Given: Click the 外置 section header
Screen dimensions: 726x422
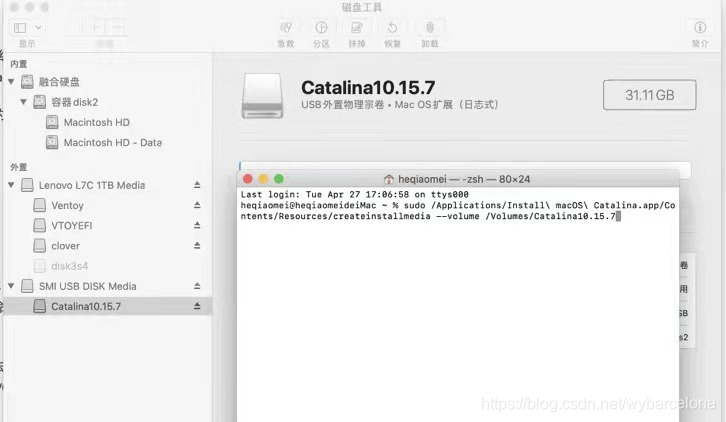Looking at the screenshot, I should (x=19, y=167).
